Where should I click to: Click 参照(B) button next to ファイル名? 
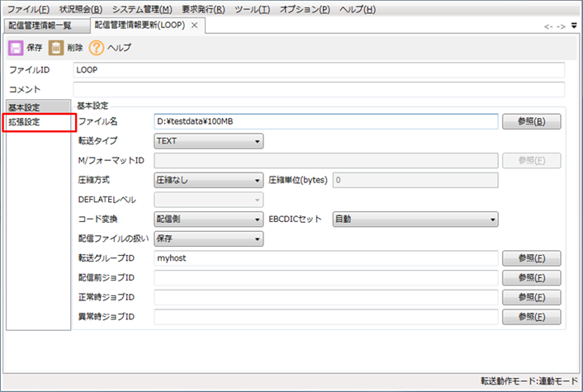pyautogui.click(x=531, y=121)
